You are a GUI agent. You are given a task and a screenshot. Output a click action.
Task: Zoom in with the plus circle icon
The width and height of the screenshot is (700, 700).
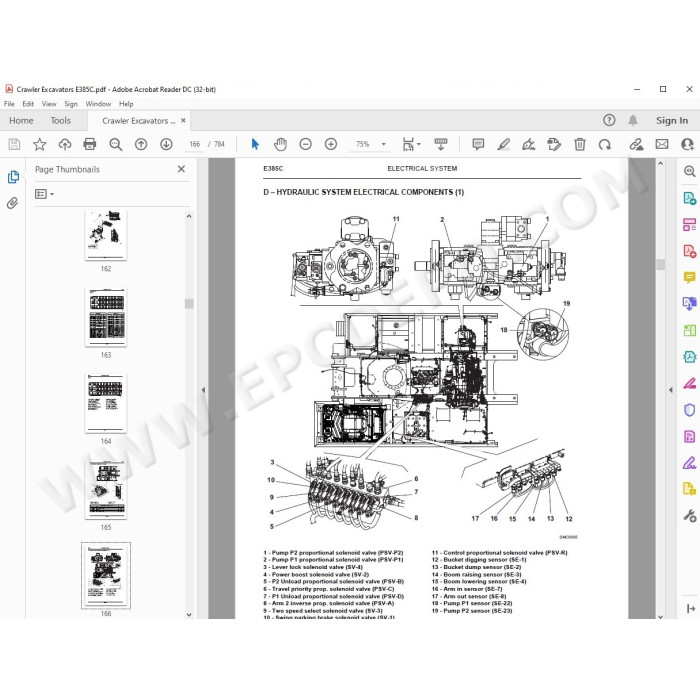331,144
